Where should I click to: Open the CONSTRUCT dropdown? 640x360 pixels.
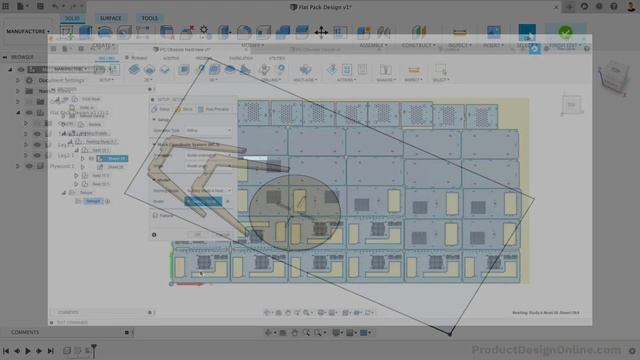(418, 45)
